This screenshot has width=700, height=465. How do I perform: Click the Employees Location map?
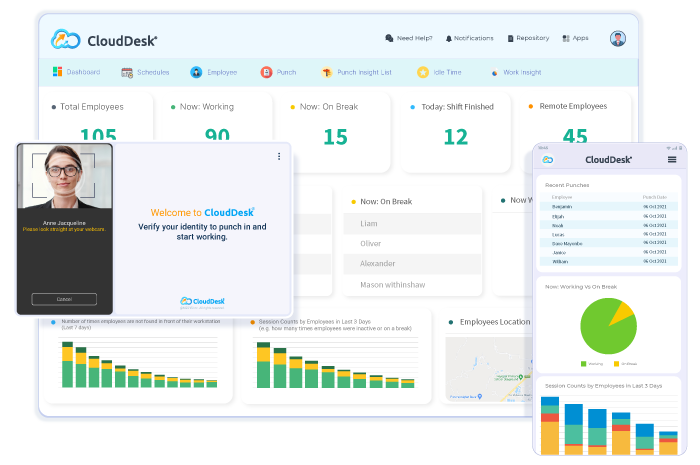489,369
